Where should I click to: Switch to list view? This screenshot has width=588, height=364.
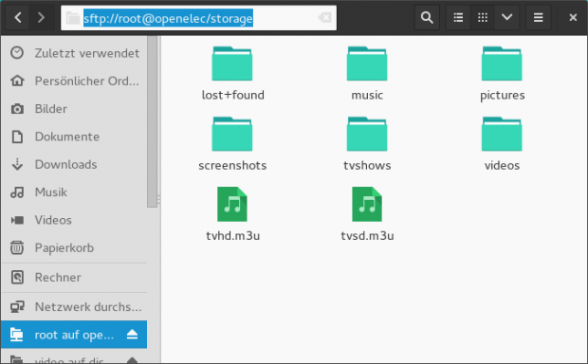pos(458,18)
